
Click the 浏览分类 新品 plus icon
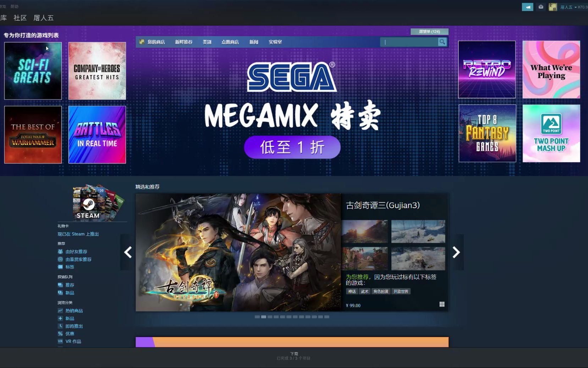click(60, 319)
